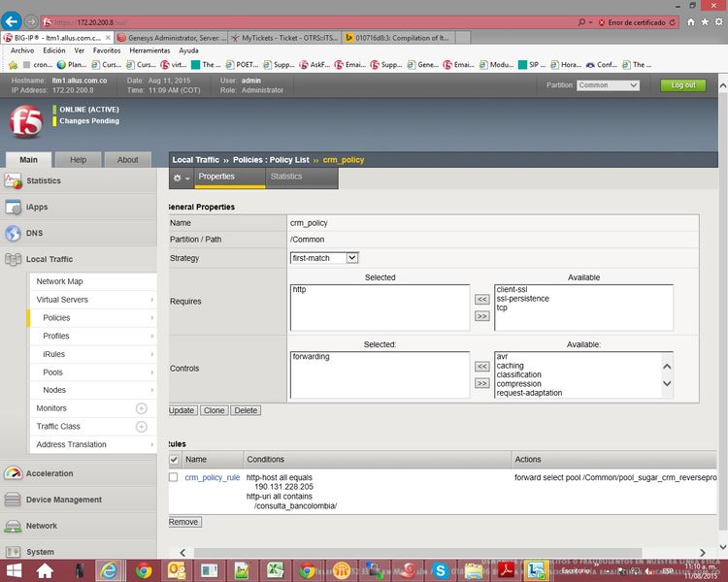This screenshot has height=582, width=728.
Task: Click the plus icon next to Traffic Class
Action: click(141, 427)
